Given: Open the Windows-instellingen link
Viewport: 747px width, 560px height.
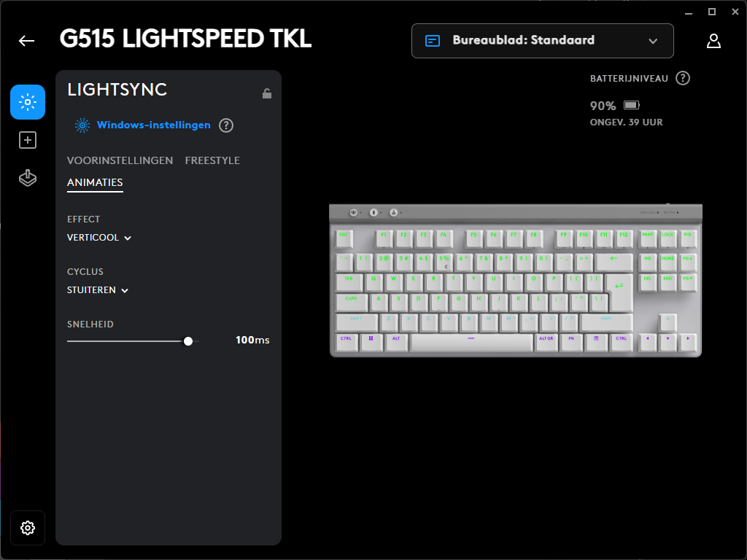Looking at the screenshot, I should 153,125.
